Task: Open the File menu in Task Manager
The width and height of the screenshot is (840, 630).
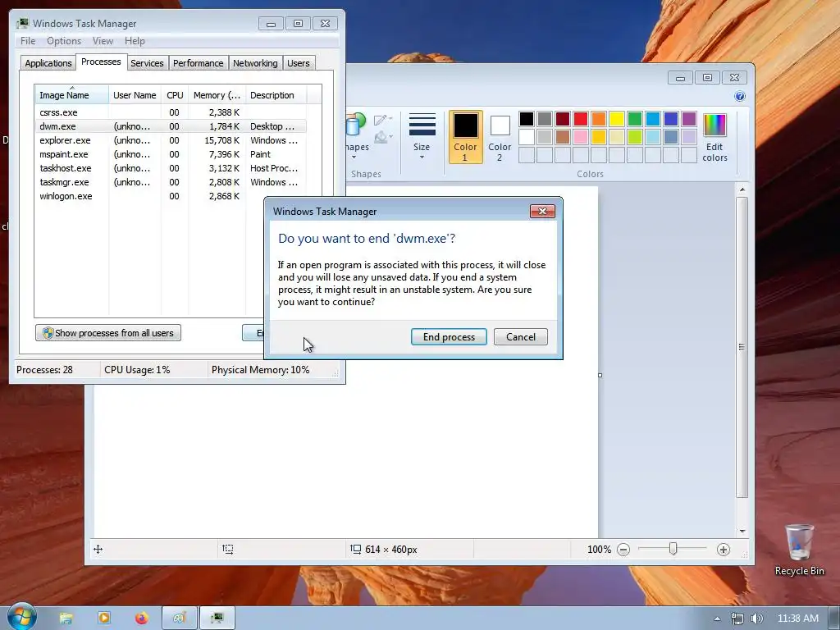Action: [28, 41]
